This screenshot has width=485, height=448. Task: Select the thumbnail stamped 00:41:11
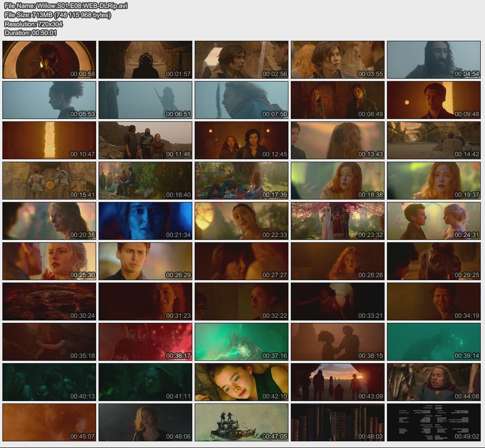pyautogui.click(x=145, y=382)
